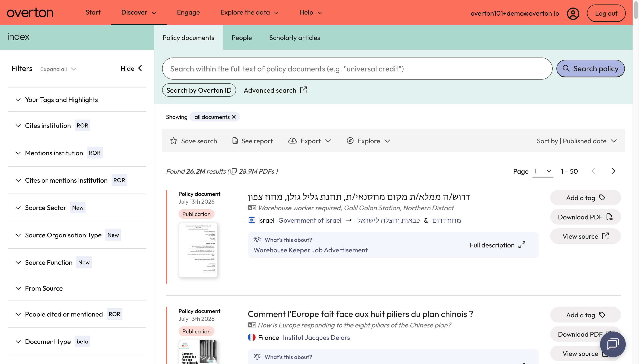Click PDF icon on Warehouse worker Download PDF
The width and height of the screenshot is (639, 364).
point(609,217)
